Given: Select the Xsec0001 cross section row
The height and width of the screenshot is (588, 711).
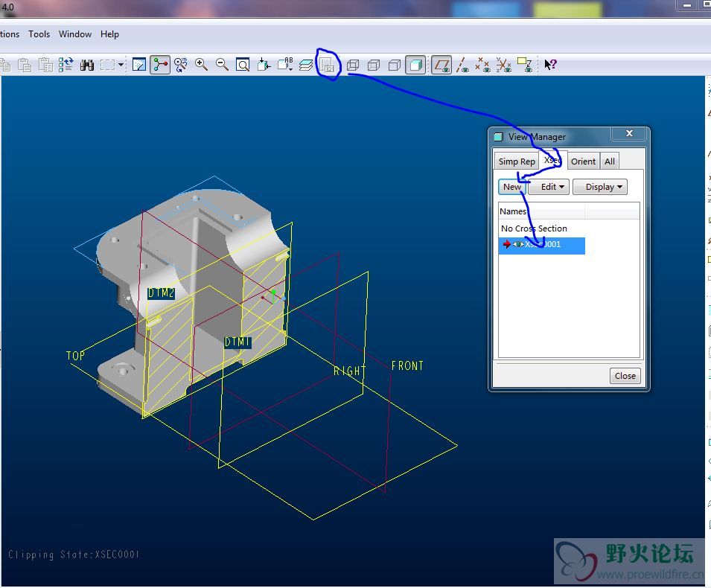Looking at the screenshot, I should [541, 245].
